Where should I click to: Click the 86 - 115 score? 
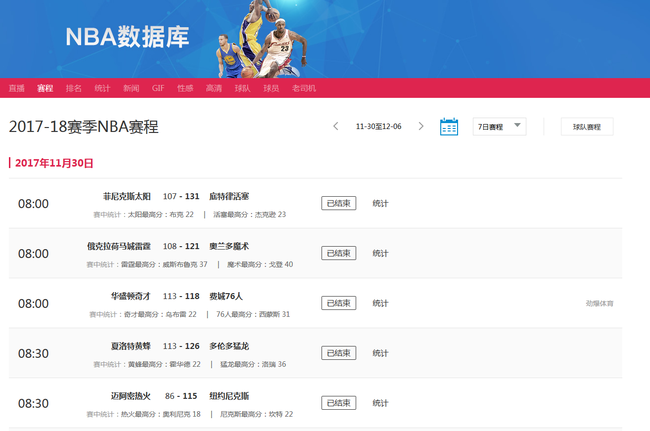[181, 396]
